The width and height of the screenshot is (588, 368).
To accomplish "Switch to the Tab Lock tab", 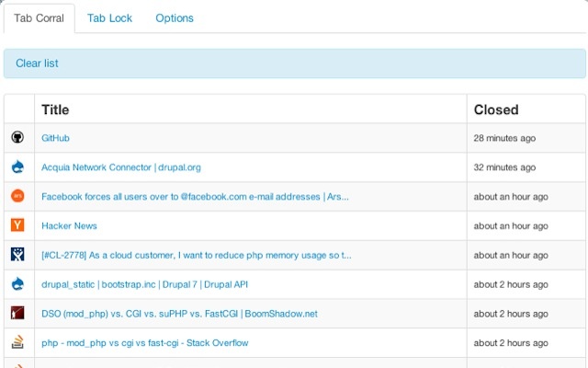I will point(109,18).
